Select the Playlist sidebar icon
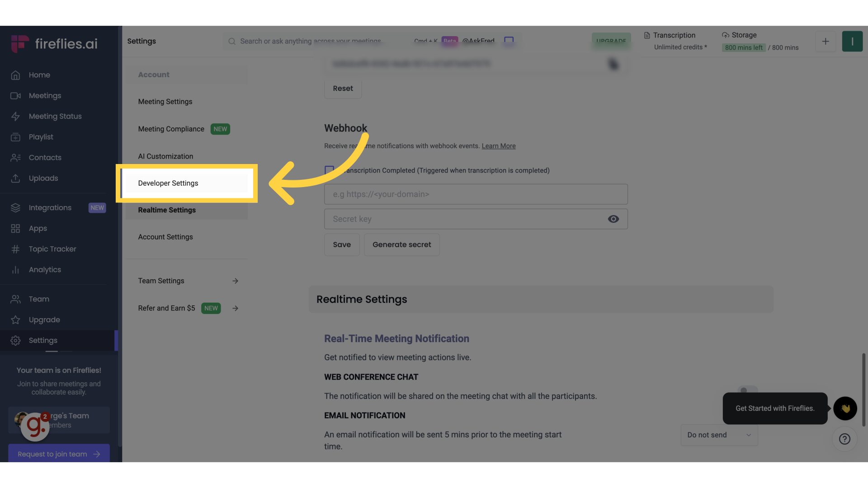 (15, 137)
